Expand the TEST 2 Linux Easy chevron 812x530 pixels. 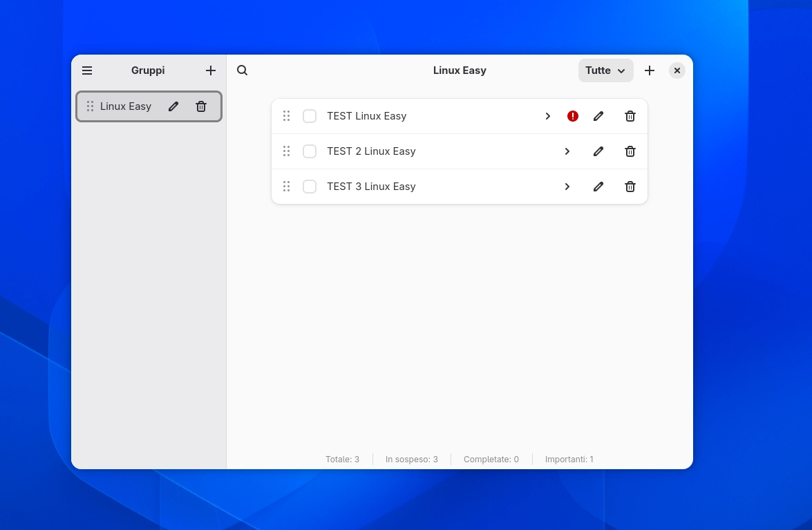pyautogui.click(x=567, y=151)
